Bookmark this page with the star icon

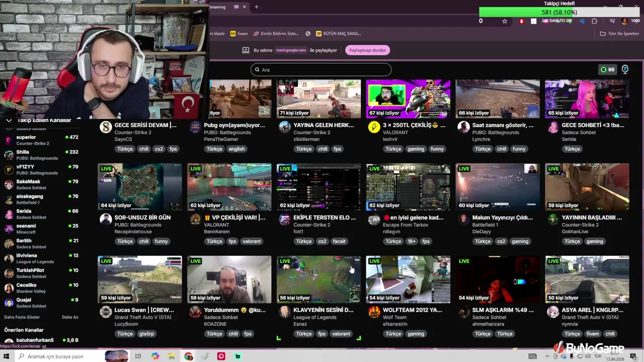point(505,21)
